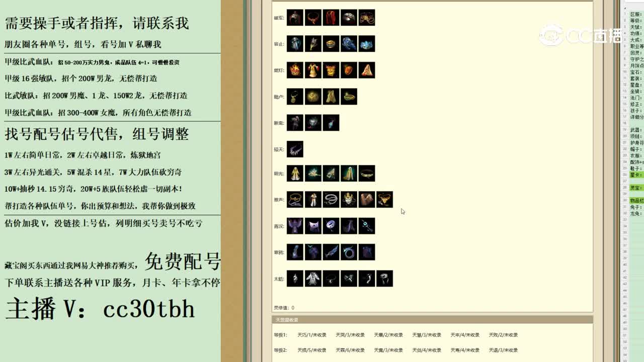Click the first icon in the 断鬼 row
644x362 pixels.
[295, 123]
